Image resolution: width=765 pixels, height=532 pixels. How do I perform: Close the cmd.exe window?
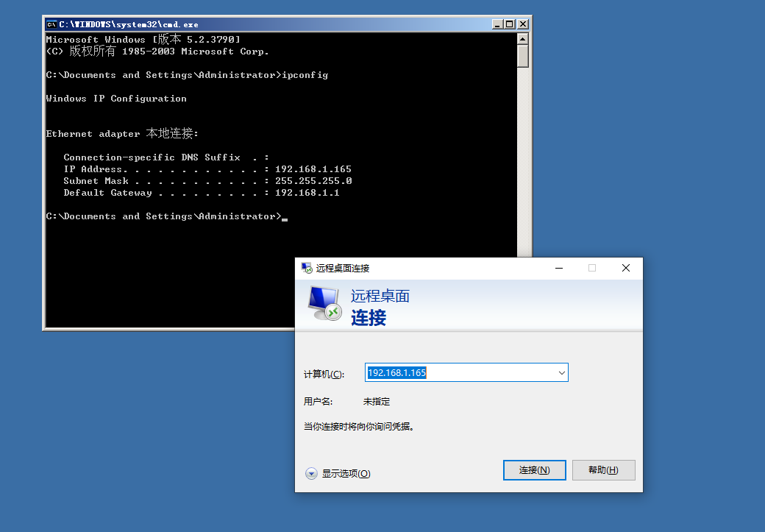coord(522,24)
